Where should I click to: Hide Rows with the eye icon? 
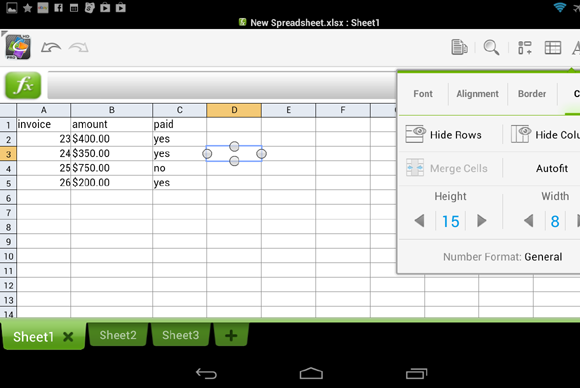point(444,134)
